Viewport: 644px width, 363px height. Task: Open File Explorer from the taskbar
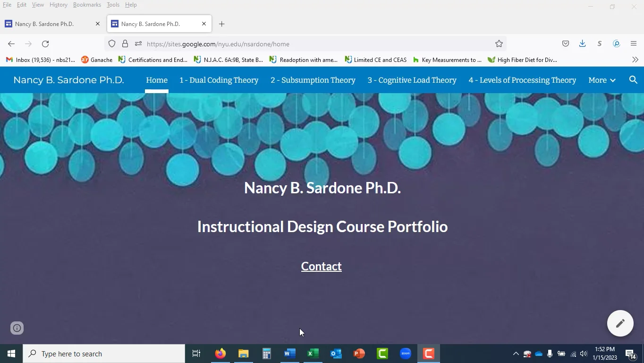[x=244, y=354]
